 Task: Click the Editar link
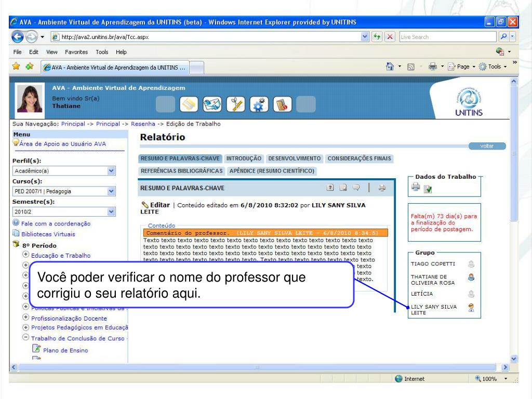[x=160, y=205]
